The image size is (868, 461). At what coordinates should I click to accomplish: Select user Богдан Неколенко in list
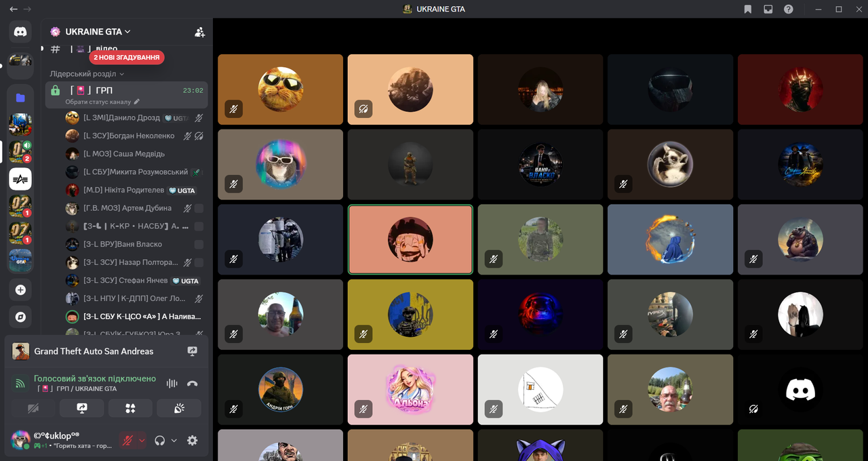pos(134,136)
